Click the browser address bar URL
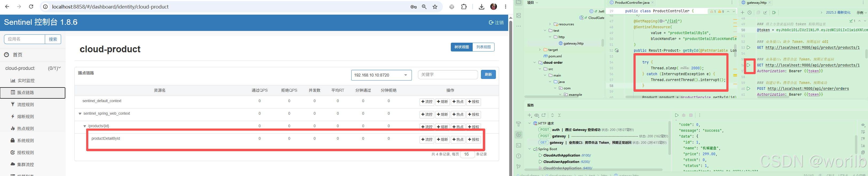The image size is (868, 176). click(110, 7)
